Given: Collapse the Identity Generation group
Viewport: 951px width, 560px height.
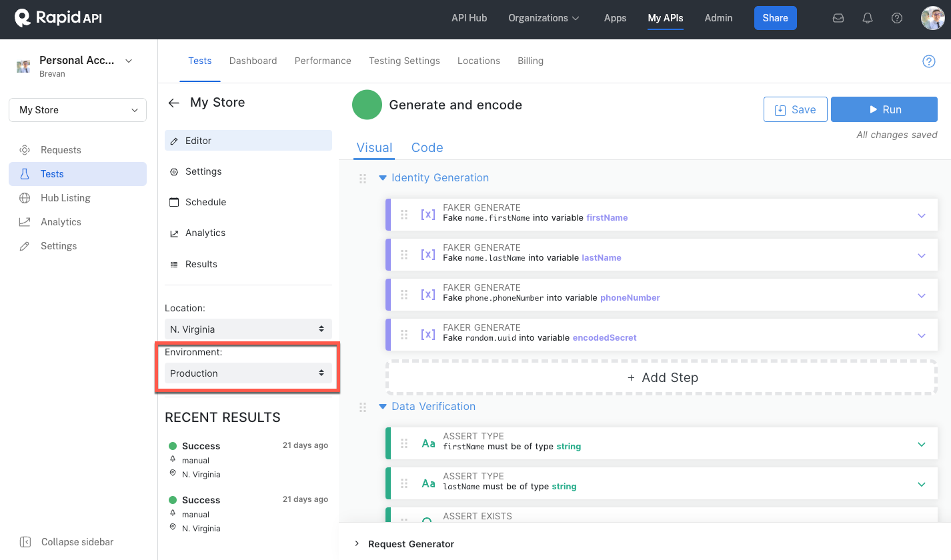Looking at the screenshot, I should [383, 178].
